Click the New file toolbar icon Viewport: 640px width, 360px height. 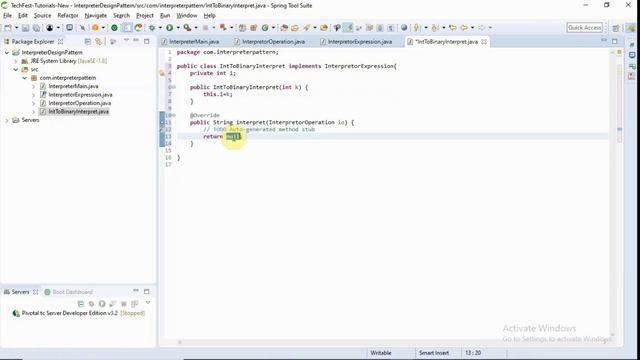coord(8,28)
